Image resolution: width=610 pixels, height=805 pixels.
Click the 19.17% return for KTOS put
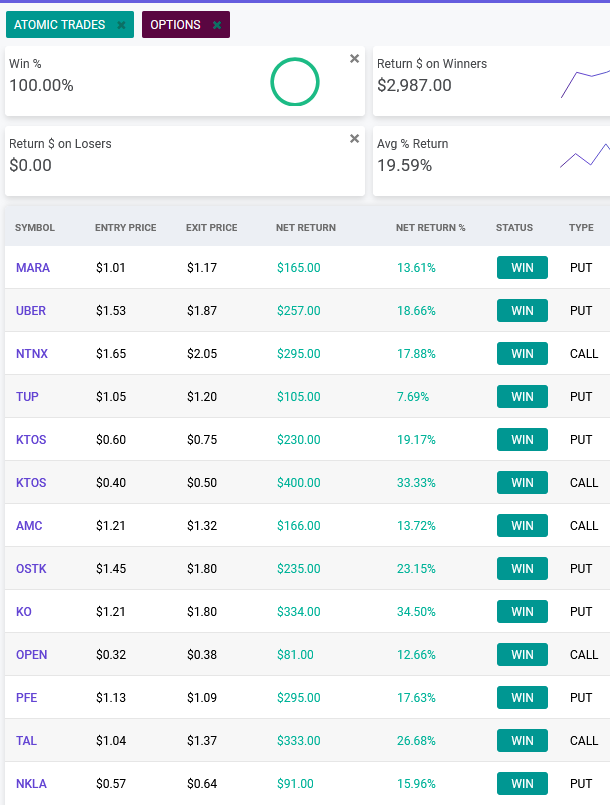[x=416, y=440]
